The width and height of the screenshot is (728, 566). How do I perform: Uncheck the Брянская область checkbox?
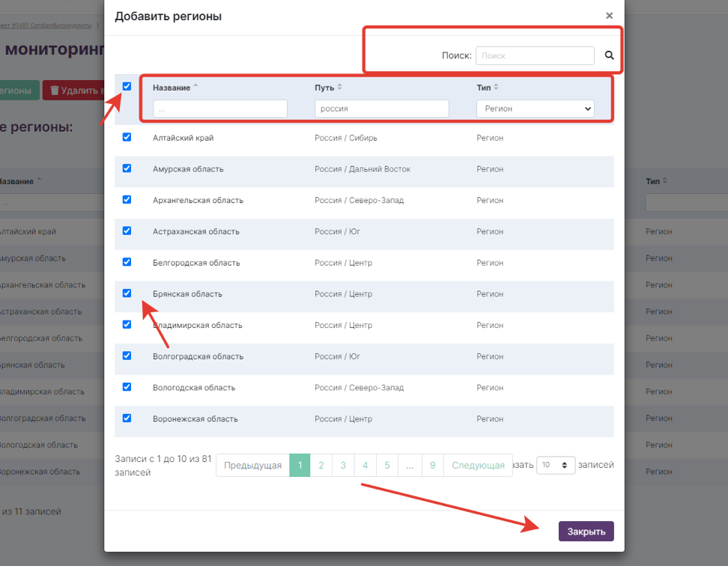point(127,293)
